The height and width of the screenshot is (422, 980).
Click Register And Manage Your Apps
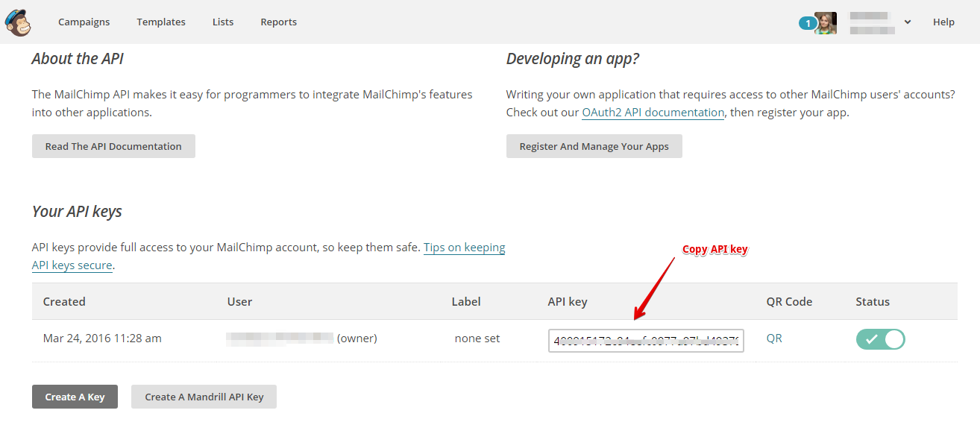pyautogui.click(x=594, y=146)
